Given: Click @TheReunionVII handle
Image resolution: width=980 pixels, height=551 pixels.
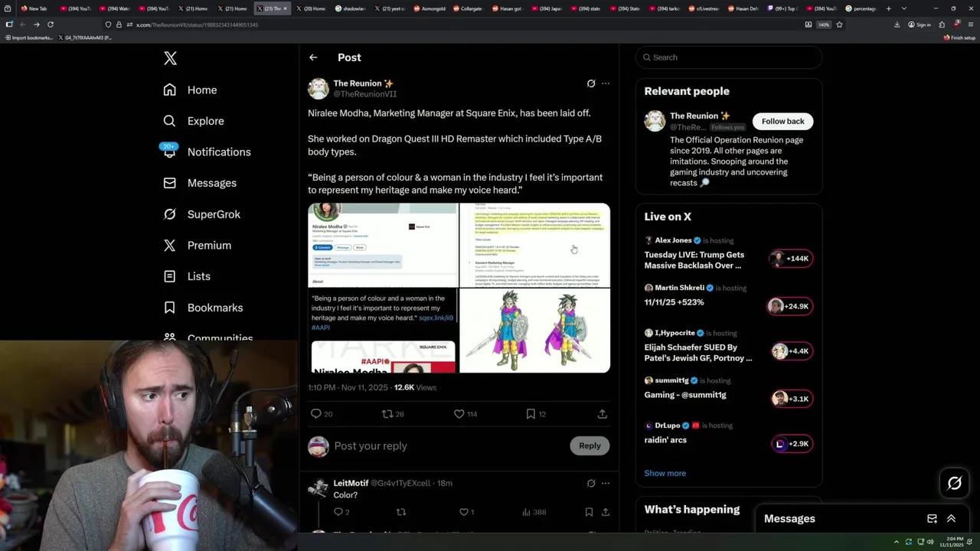Looking at the screenshot, I should coord(364,94).
